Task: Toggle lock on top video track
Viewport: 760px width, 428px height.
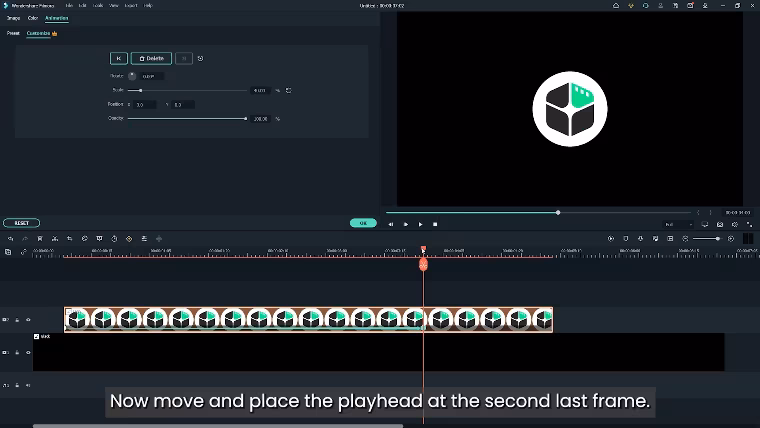Action: pyautogui.click(x=17, y=320)
